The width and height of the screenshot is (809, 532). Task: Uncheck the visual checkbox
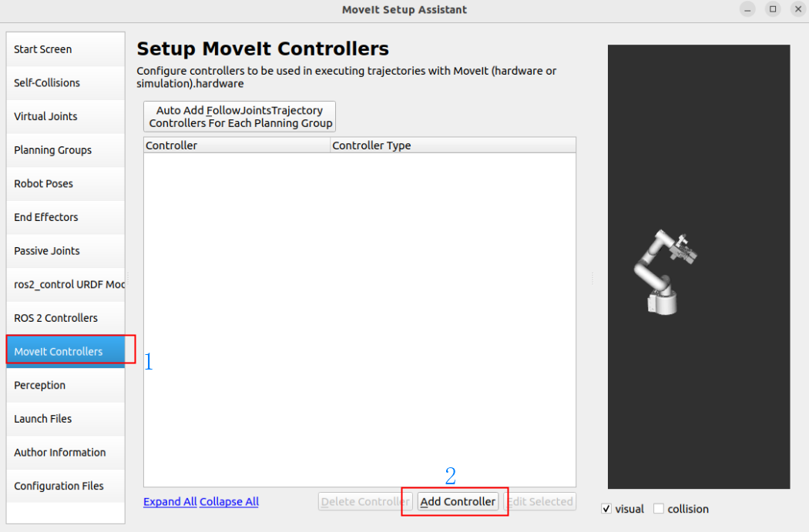607,509
